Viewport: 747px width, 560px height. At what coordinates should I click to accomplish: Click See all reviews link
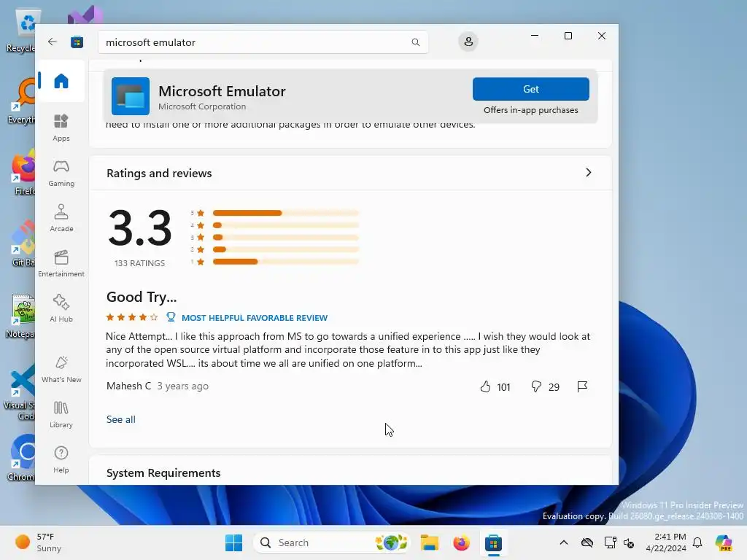pyautogui.click(x=120, y=419)
